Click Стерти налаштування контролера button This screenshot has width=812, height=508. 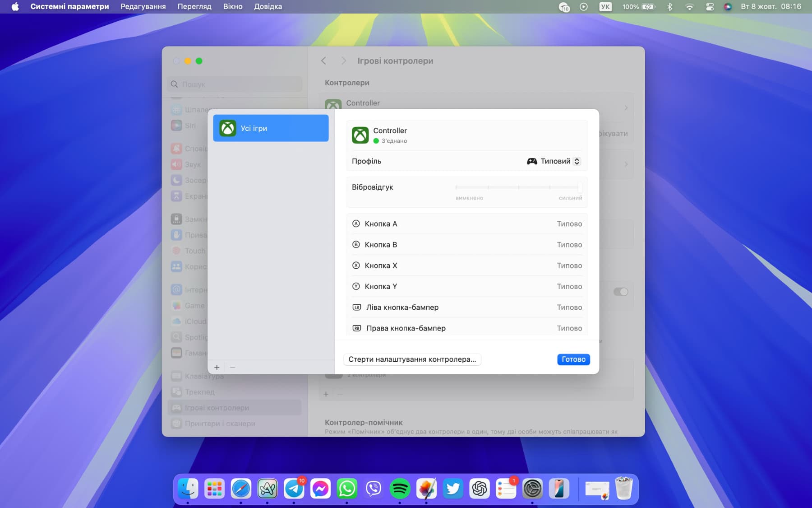412,359
